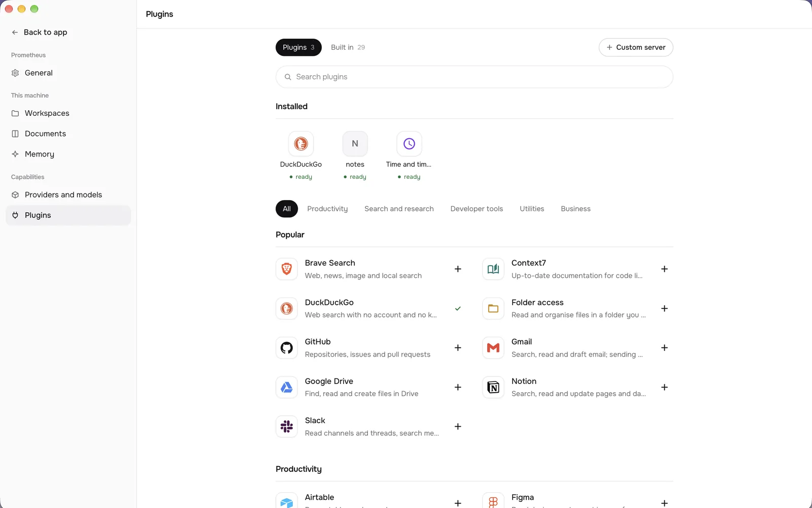Screen dimensions: 812x508
Task: Go Back to app
Action: point(40,32)
